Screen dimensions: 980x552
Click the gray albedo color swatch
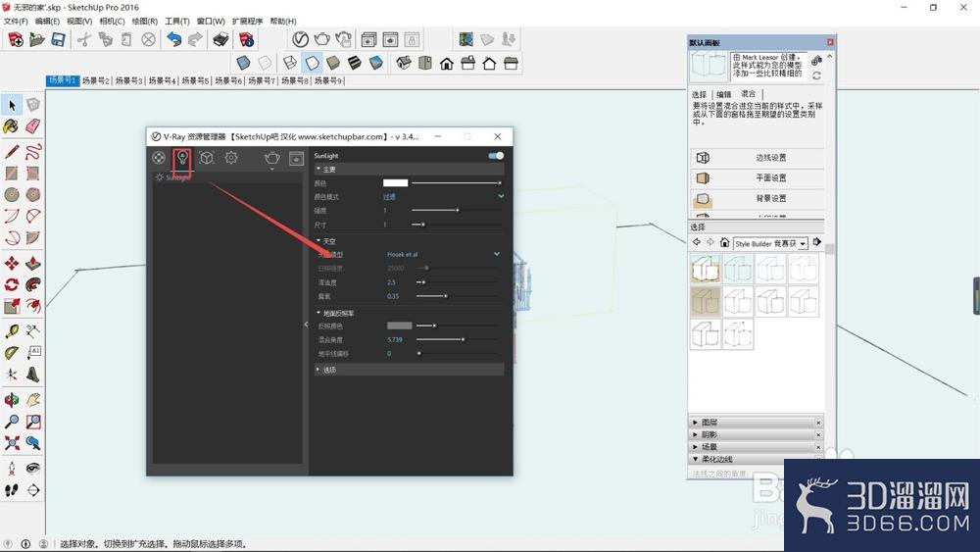coord(400,326)
